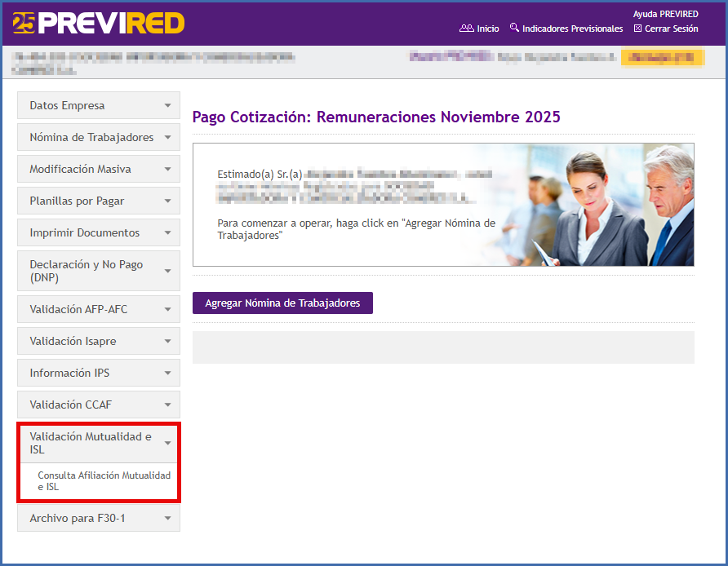
Task: Open Validación AFP-AFC menu
Action: [x=99, y=309]
